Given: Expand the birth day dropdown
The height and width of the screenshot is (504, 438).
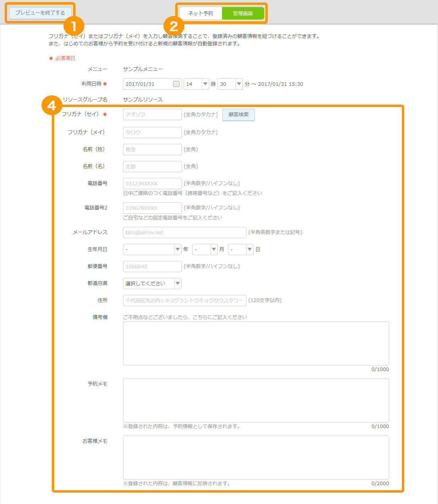Looking at the screenshot, I should (x=241, y=250).
